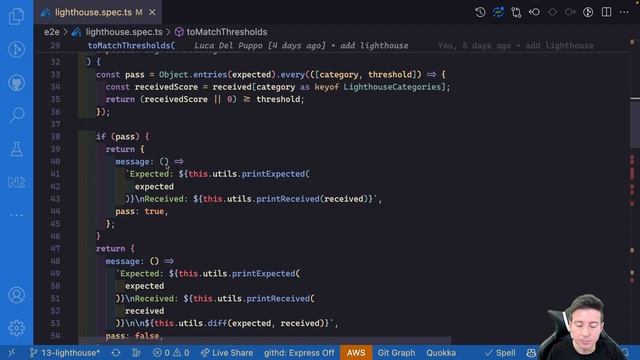The width and height of the screenshot is (640, 360).
Task: Click the middle revision commit icon
Action: pos(552,12)
